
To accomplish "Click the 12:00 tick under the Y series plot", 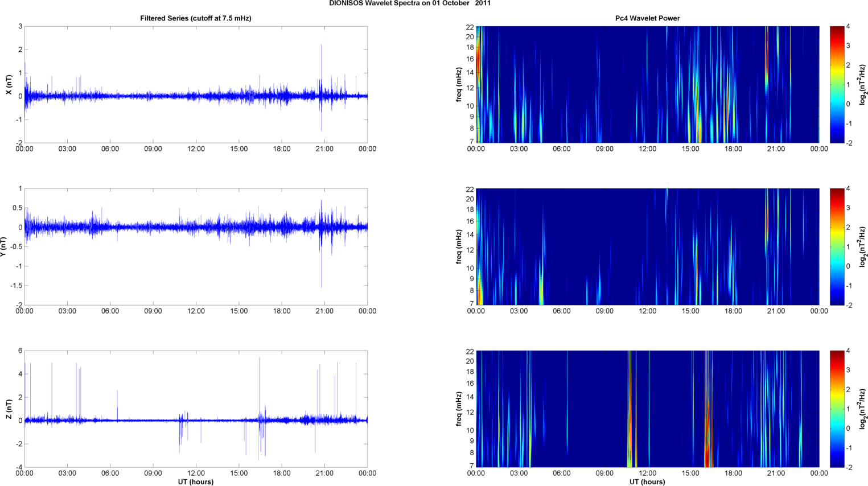I will click(196, 311).
